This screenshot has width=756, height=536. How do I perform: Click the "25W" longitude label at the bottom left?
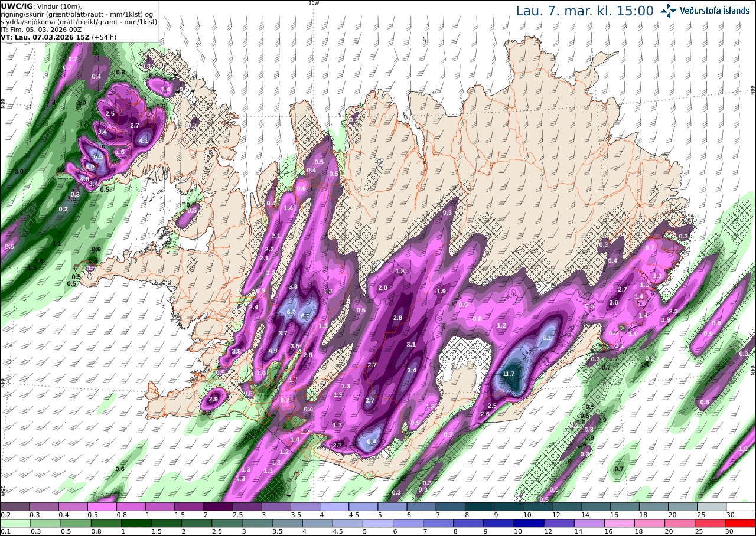(x=3, y=490)
